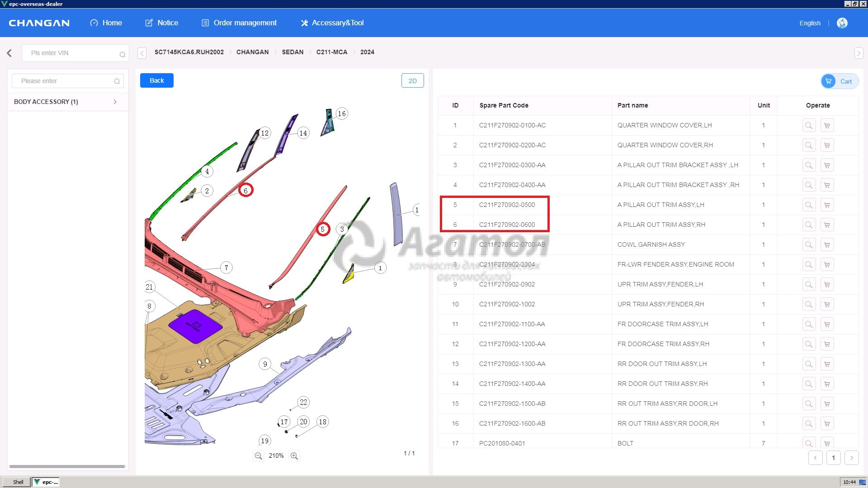Toggle the 2D diagram view
The width and height of the screenshot is (868, 488).
[412, 81]
